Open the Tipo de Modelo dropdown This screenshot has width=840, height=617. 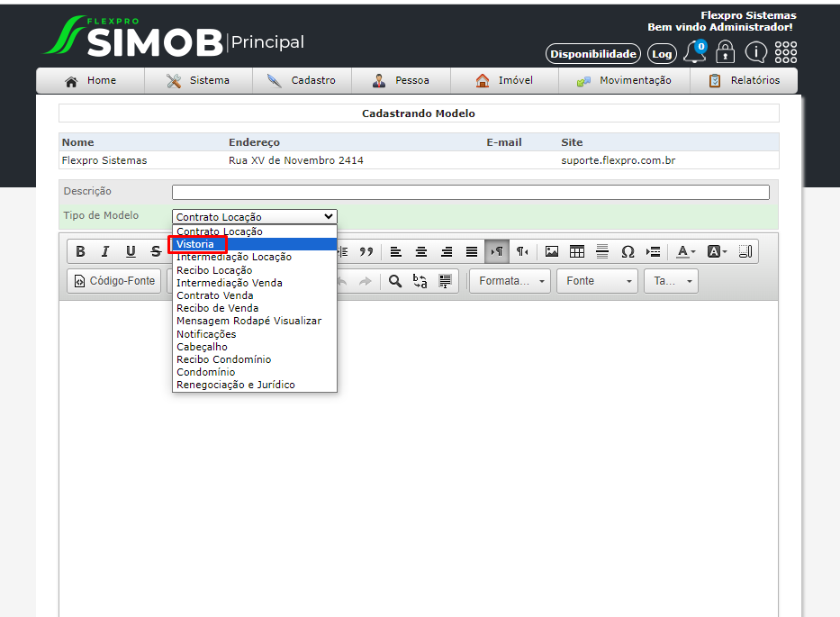(x=255, y=216)
